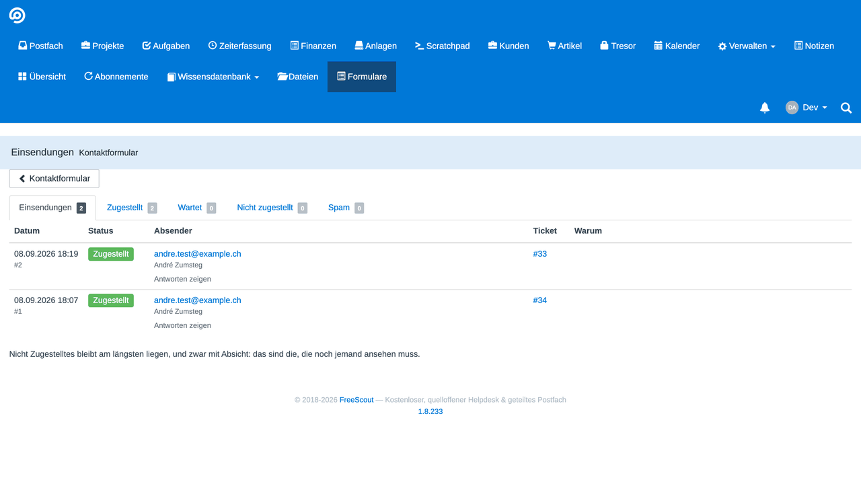Go to Übersicht dashboard

[42, 77]
